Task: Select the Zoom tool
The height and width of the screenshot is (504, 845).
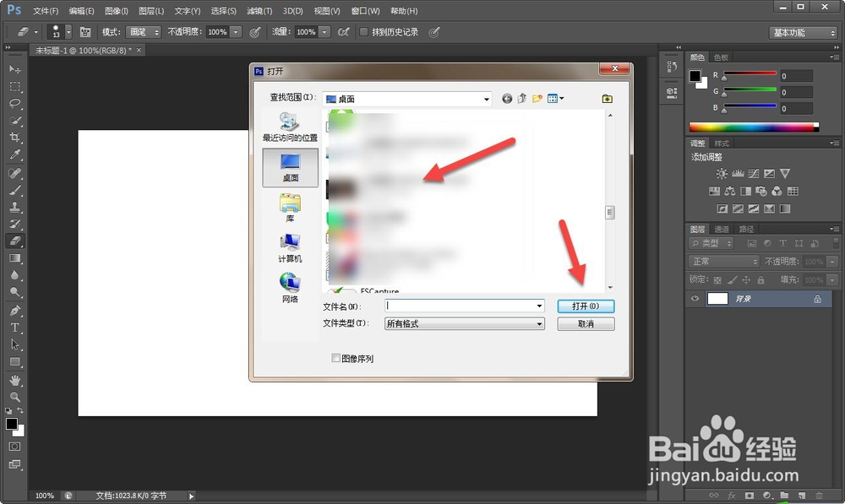Action: [x=14, y=398]
